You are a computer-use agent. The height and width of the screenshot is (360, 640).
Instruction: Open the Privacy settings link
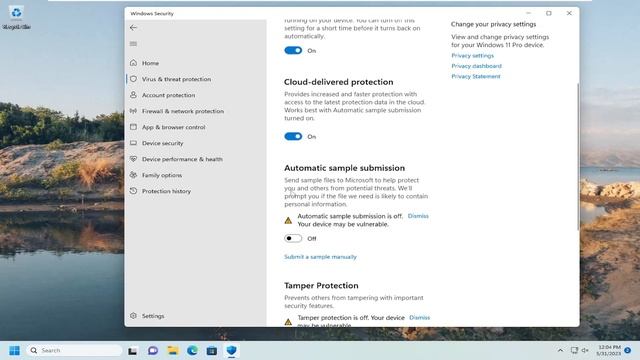coord(472,56)
